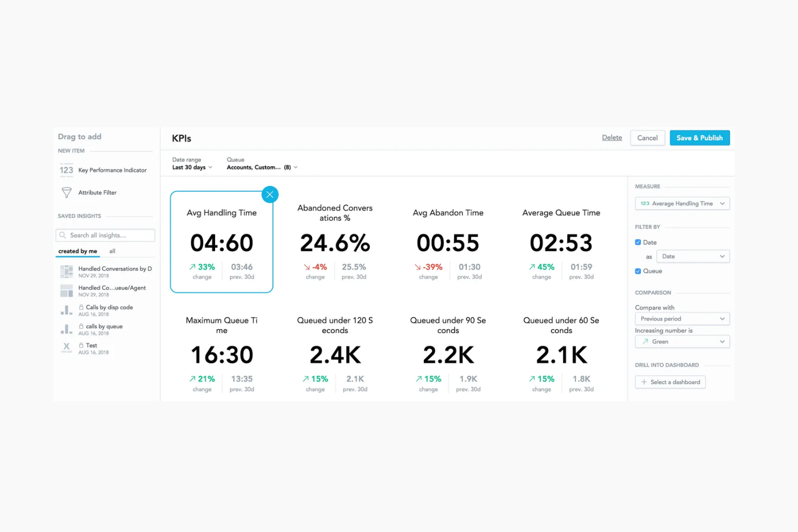This screenshot has width=798, height=532.
Task: Select the Abandoned Conversations % KPI card
Action: click(x=335, y=242)
